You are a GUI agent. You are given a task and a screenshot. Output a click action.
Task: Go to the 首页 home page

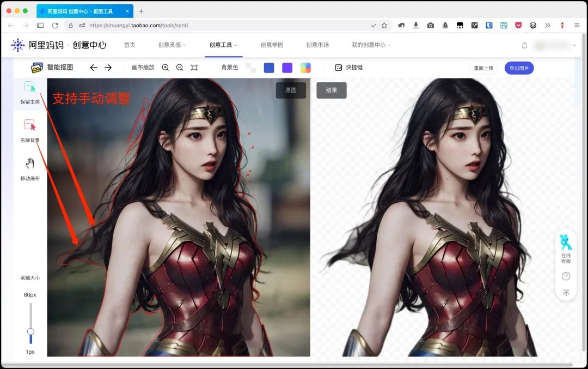tap(130, 45)
